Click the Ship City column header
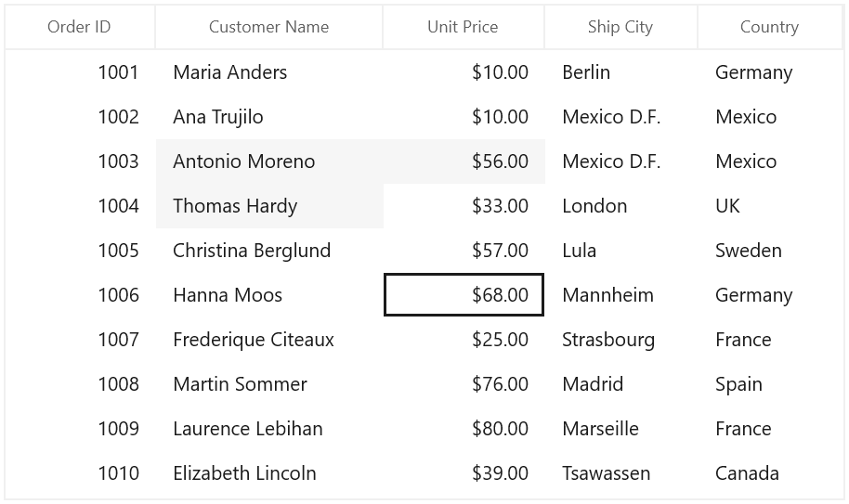 [621, 27]
